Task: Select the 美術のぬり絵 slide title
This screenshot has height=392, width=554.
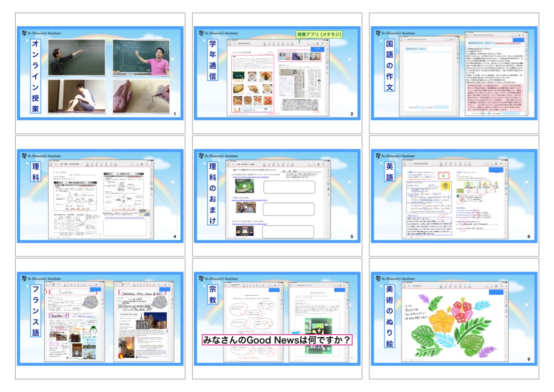Action: coord(389,316)
